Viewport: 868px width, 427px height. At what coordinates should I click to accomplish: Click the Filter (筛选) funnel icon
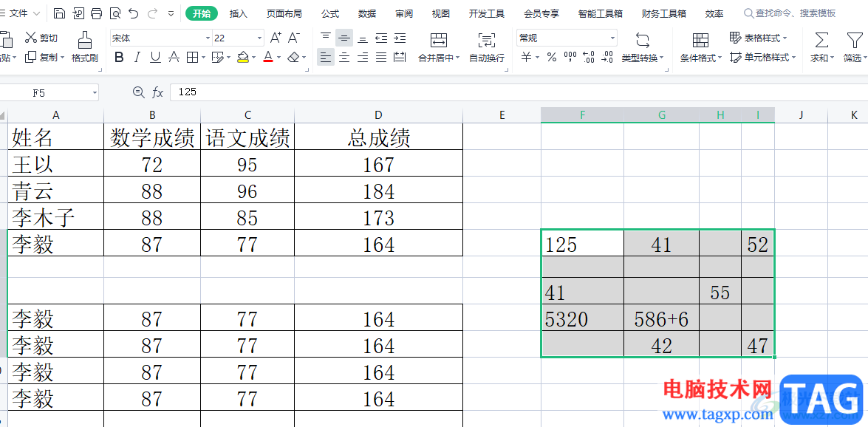point(853,40)
